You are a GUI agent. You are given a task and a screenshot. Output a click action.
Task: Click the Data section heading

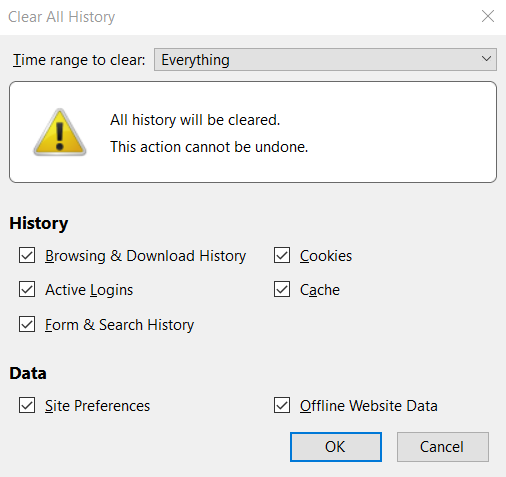coord(28,373)
